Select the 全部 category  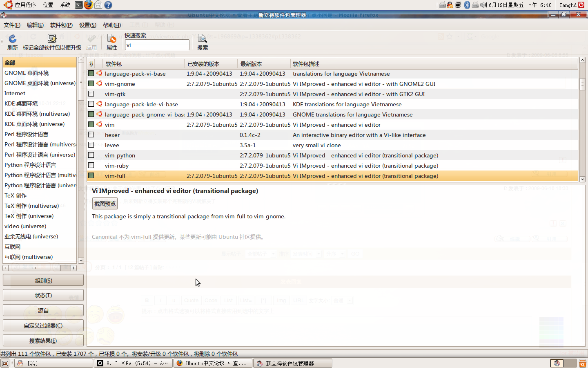(40, 63)
